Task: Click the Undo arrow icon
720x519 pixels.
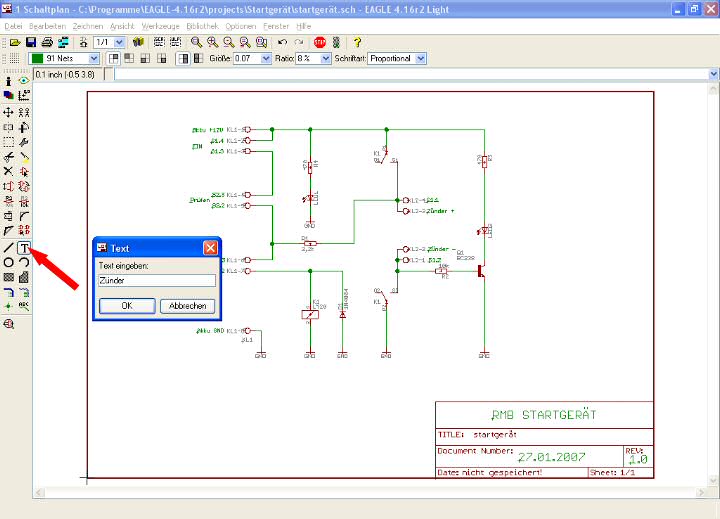Action: click(283, 43)
